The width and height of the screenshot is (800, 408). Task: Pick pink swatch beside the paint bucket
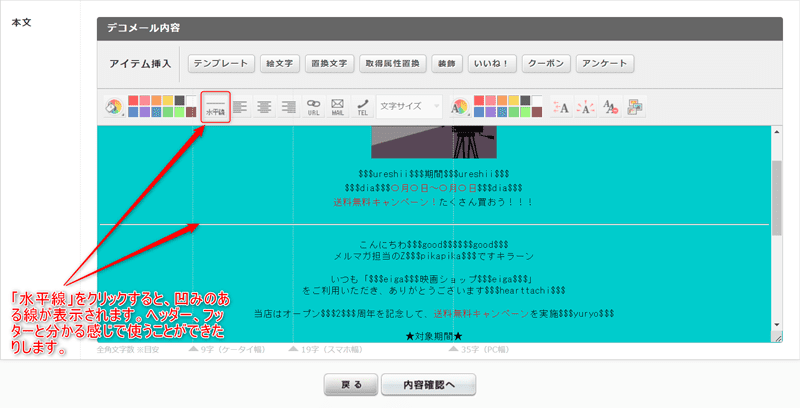point(145,100)
